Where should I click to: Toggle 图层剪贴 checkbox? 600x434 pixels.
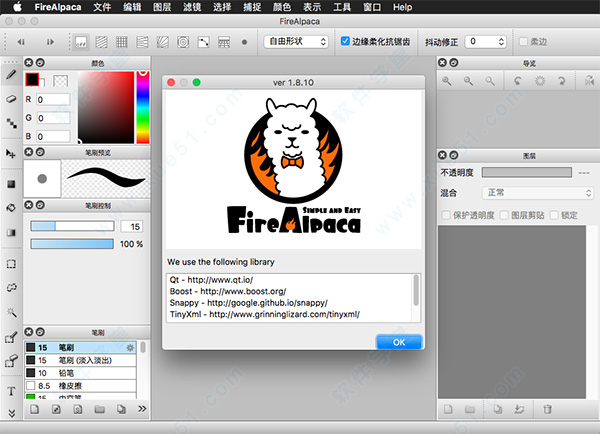pyautogui.click(x=504, y=215)
